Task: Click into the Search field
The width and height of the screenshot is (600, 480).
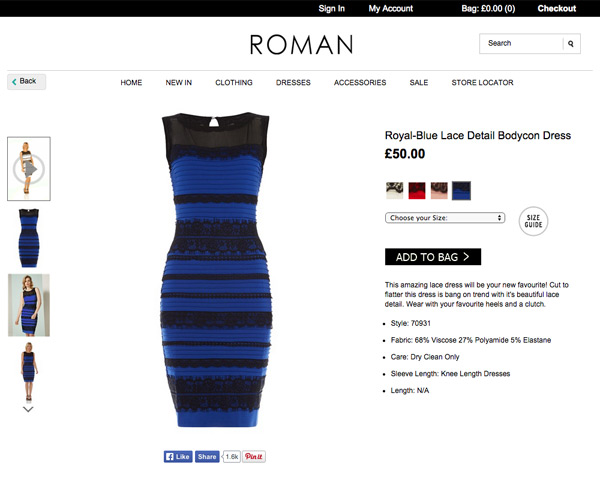Action: tap(521, 44)
